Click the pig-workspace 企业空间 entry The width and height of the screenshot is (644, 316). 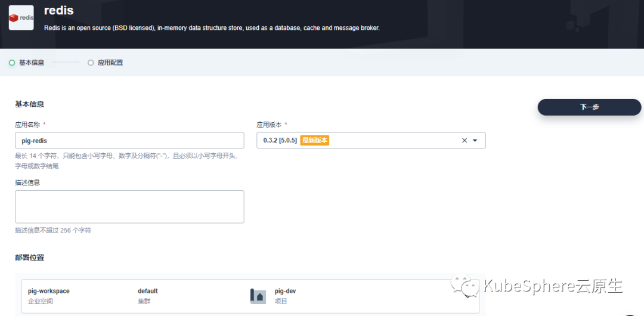(48, 296)
